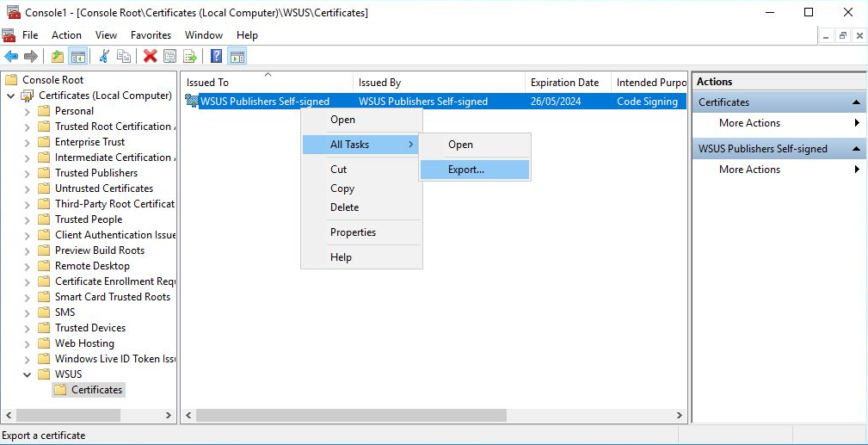Viewport: 868px width, 445px height.
Task: Click the Cut scissors toolbar icon
Action: coord(104,56)
